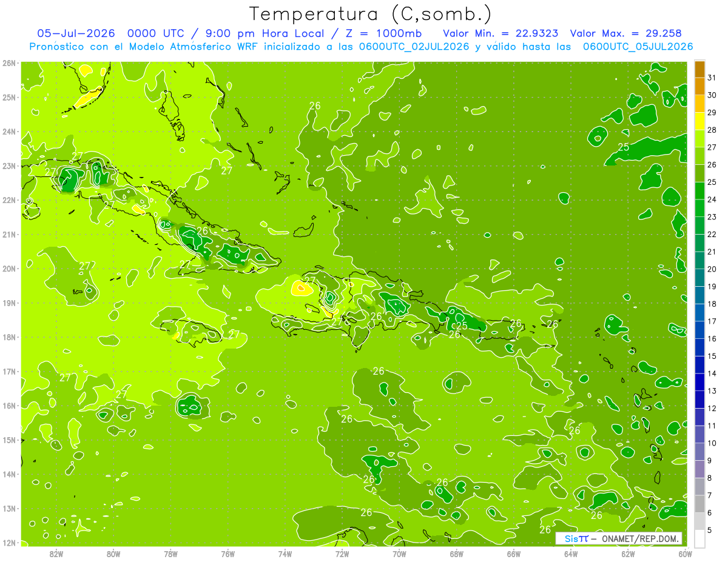Click the '16N' latitude axis label
The width and height of the screenshot is (728, 562).
[x=8, y=406]
